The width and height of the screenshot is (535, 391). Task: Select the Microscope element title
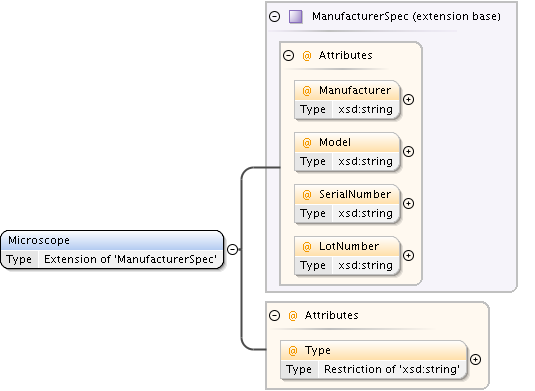coord(39,240)
